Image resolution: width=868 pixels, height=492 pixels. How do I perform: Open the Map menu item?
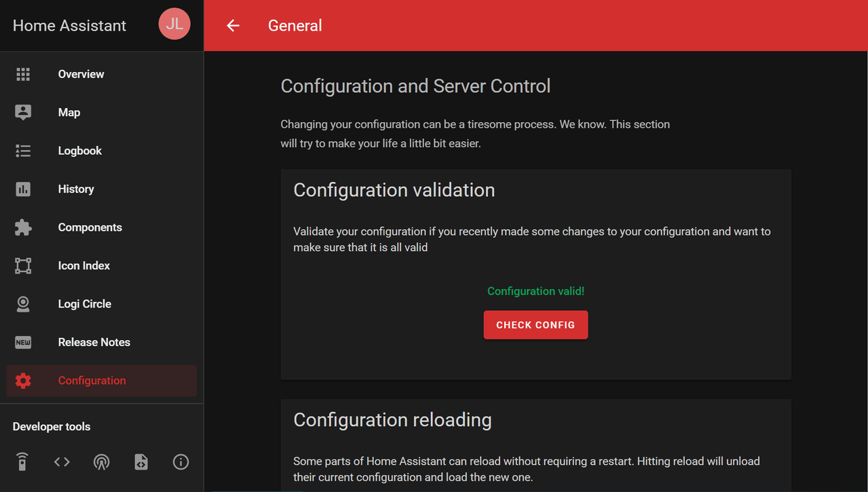(102, 113)
